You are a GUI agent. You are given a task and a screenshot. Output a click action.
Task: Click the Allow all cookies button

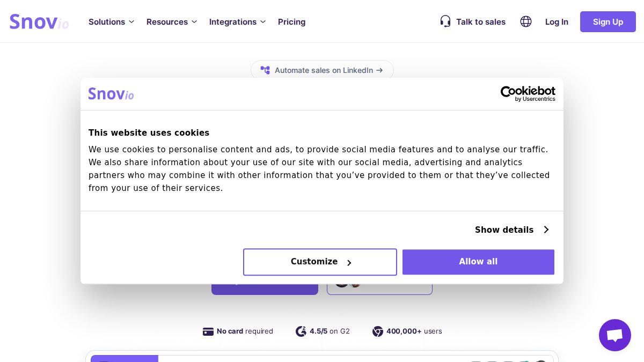point(478,262)
